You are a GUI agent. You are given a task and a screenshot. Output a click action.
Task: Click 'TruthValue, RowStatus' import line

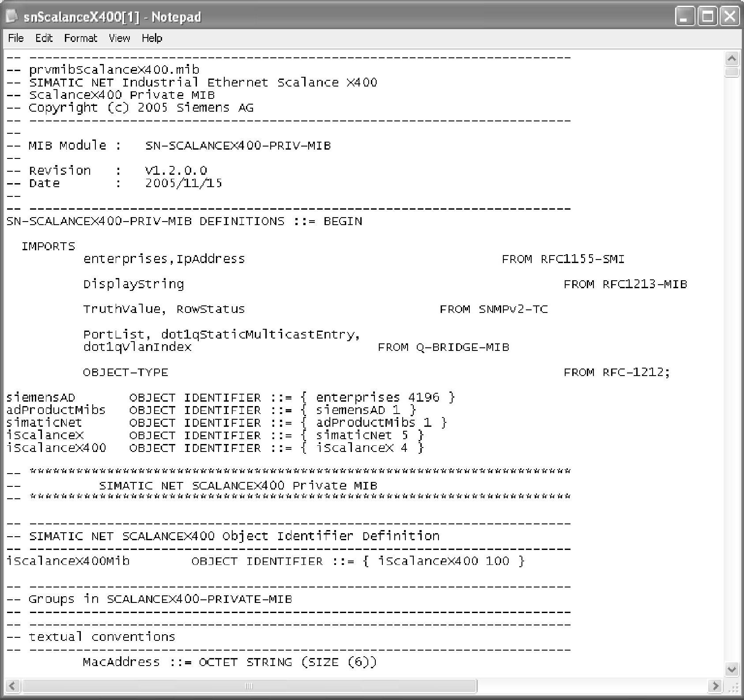coord(164,309)
